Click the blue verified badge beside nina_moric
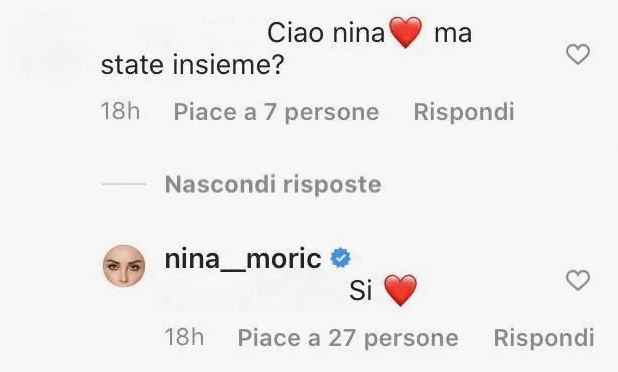 [341, 259]
